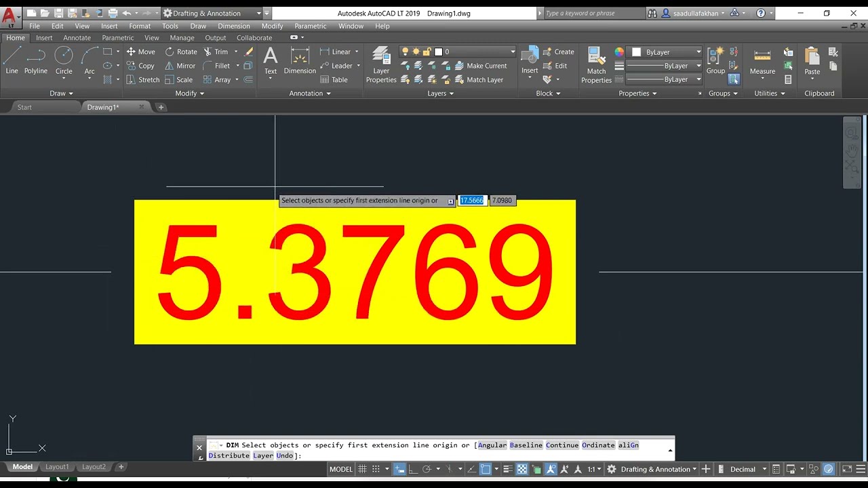Click the Undo arrow

coord(127,13)
